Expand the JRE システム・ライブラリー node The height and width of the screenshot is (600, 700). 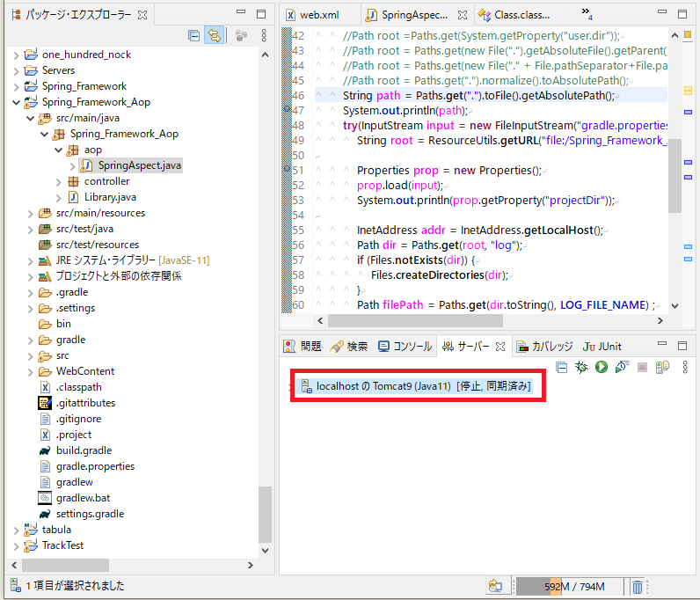click(31, 261)
